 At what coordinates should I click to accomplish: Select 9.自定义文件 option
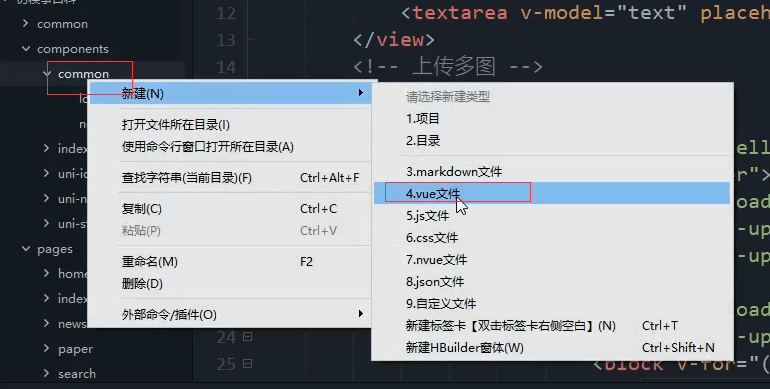(440, 304)
